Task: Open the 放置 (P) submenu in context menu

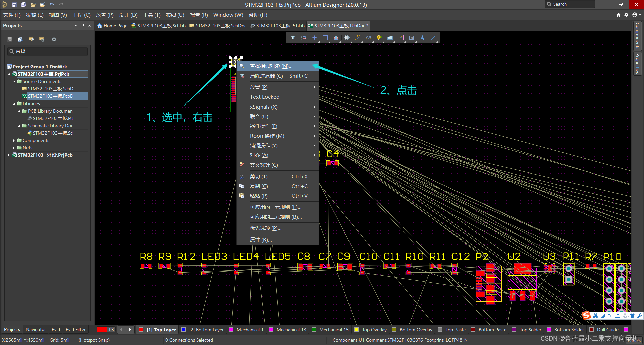Action: tap(278, 87)
